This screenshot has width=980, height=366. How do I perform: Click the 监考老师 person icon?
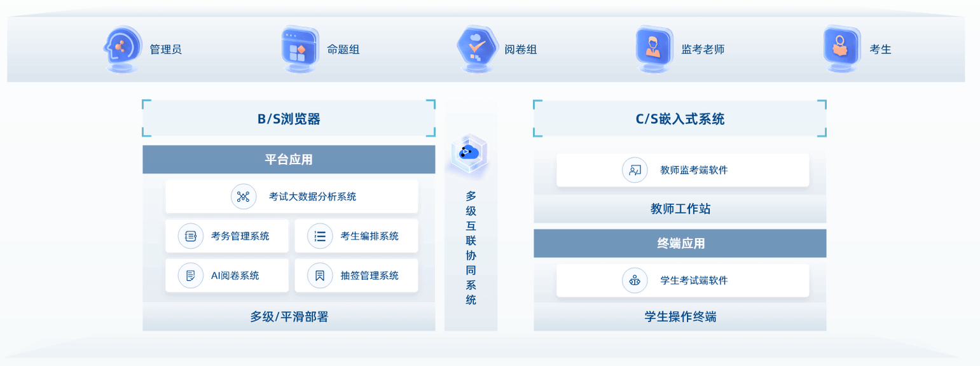pyautogui.click(x=652, y=48)
